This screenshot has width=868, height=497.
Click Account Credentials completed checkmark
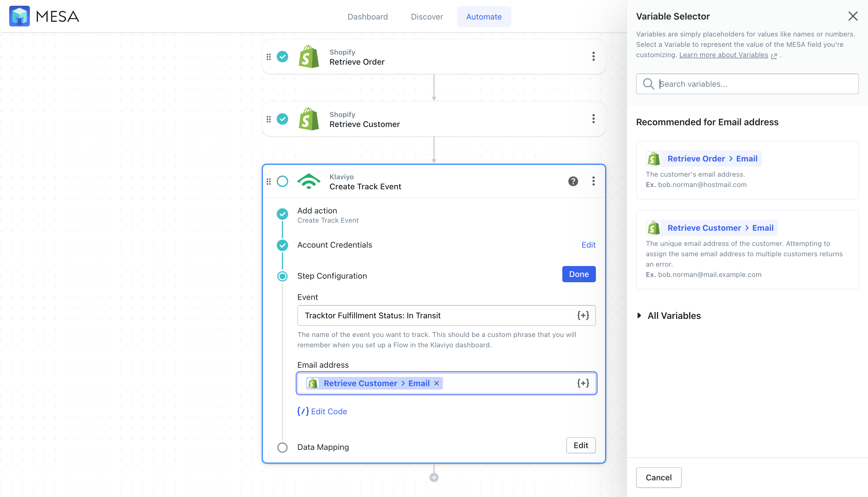pos(282,245)
